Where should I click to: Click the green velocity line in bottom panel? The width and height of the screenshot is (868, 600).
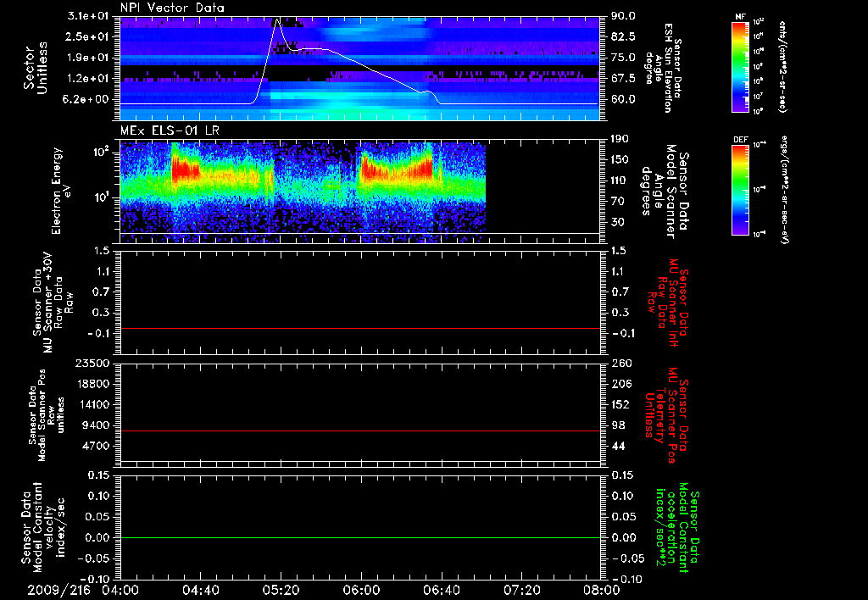coord(359,537)
